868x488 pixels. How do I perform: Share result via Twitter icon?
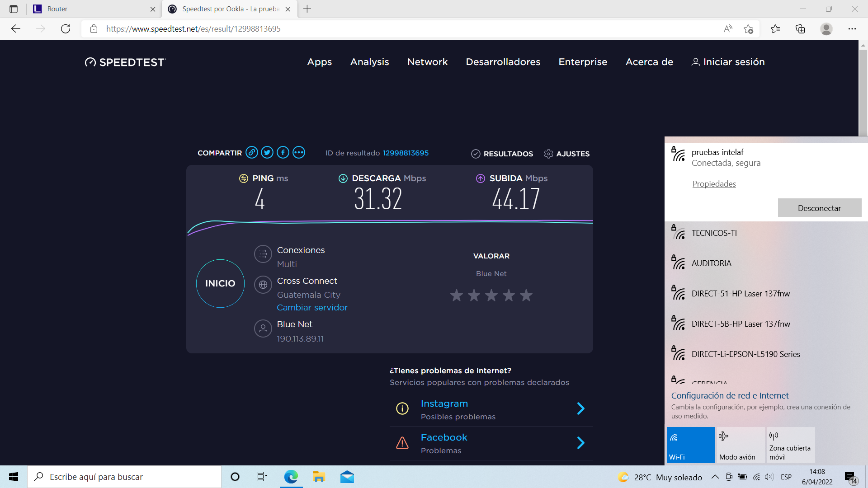click(x=267, y=153)
